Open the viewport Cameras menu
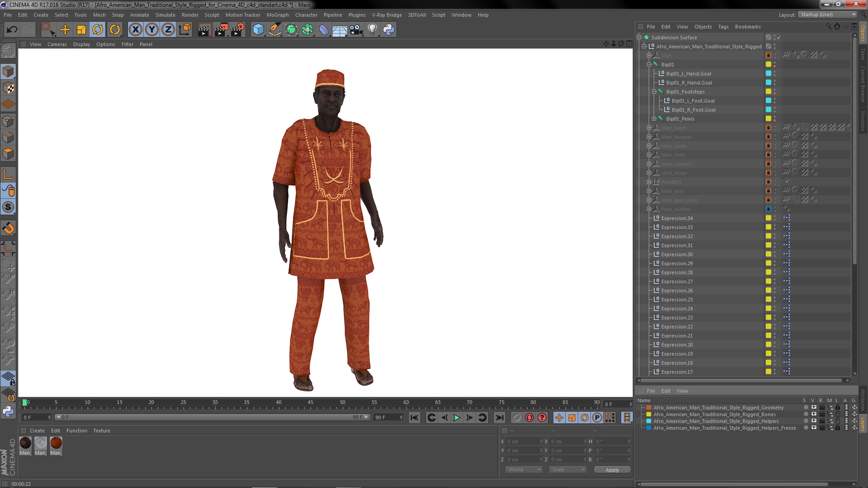Screen dimensions: 868x488 pos(57,44)
